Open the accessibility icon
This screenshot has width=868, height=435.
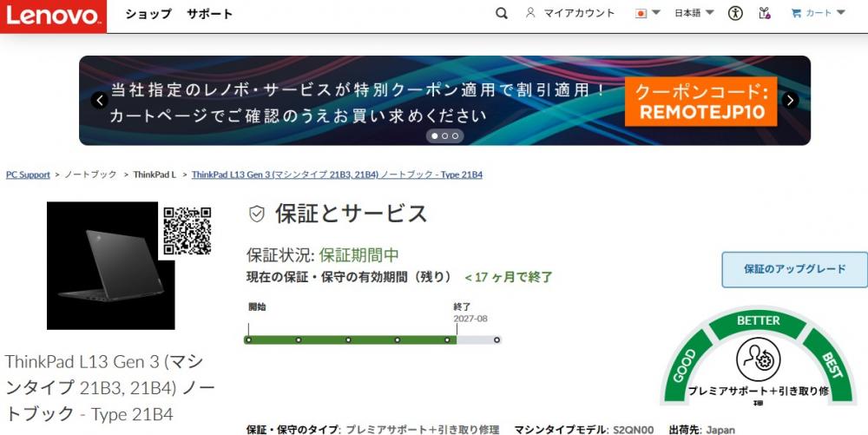click(x=735, y=13)
